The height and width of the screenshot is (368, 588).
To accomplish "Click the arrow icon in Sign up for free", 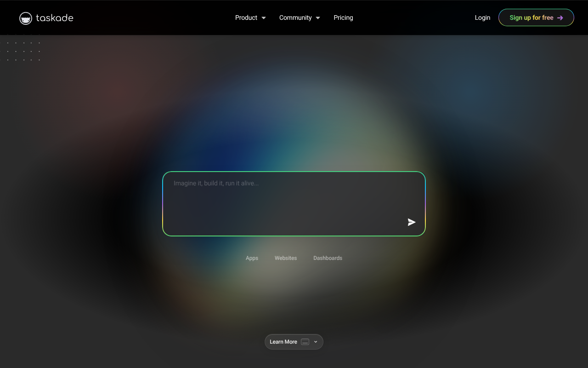I will click(x=561, y=17).
